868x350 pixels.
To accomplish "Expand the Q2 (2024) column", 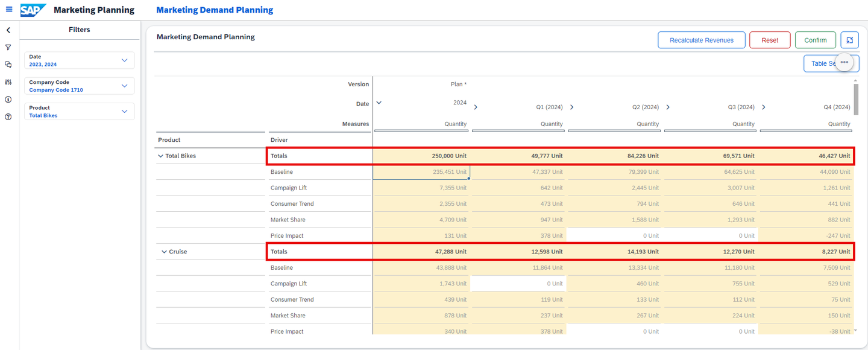I will pyautogui.click(x=571, y=107).
